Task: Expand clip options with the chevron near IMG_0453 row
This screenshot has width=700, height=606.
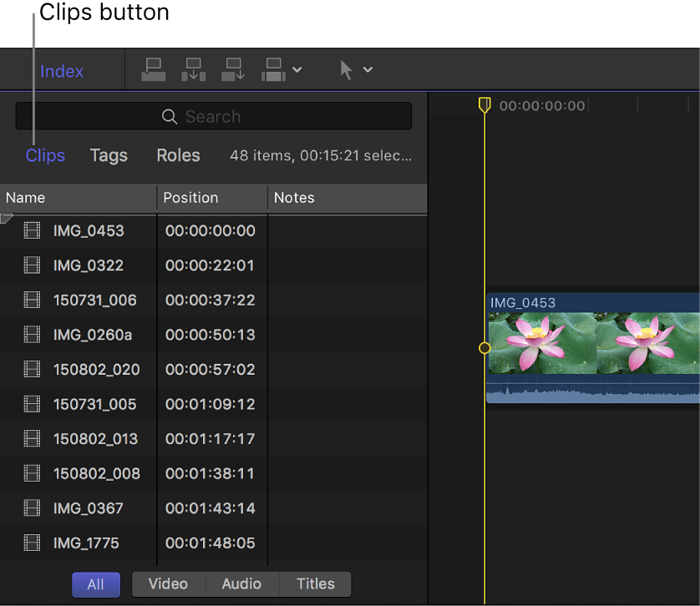Action: pyautogui.click(x=6, y=215)
